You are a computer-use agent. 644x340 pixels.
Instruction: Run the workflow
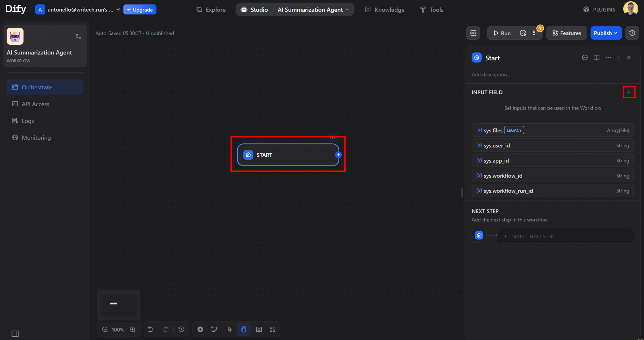coord(502,33)
